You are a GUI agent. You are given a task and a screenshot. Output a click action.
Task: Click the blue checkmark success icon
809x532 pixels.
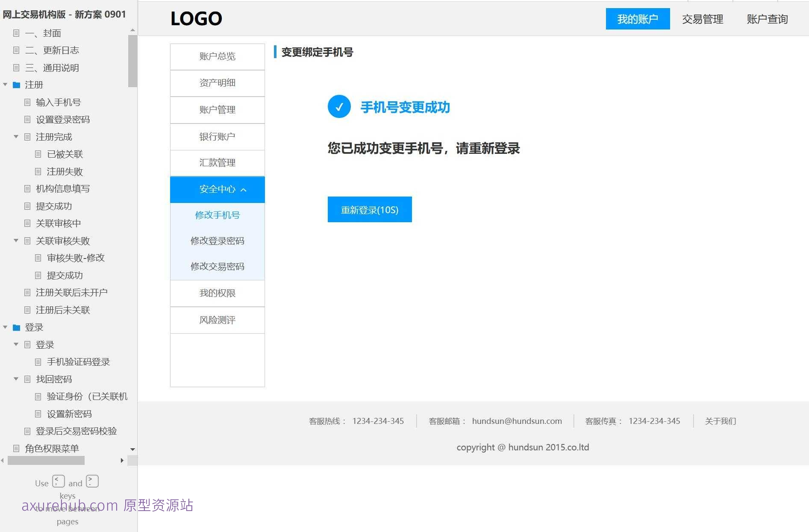point(339,107)
